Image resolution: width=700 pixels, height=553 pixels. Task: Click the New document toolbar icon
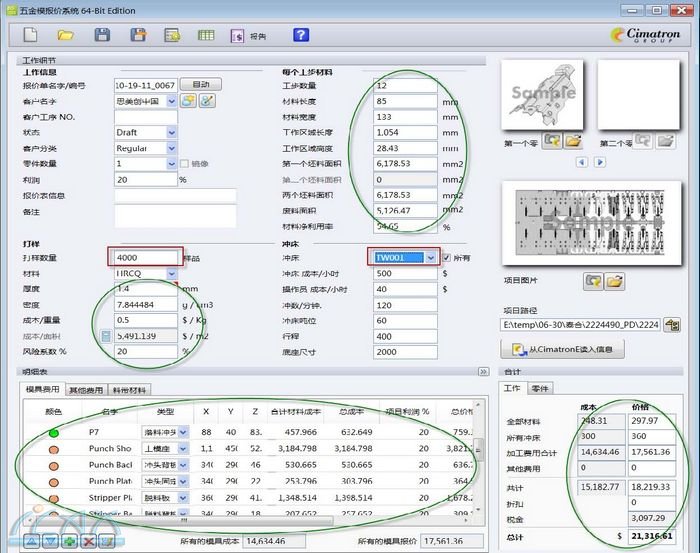30,35
